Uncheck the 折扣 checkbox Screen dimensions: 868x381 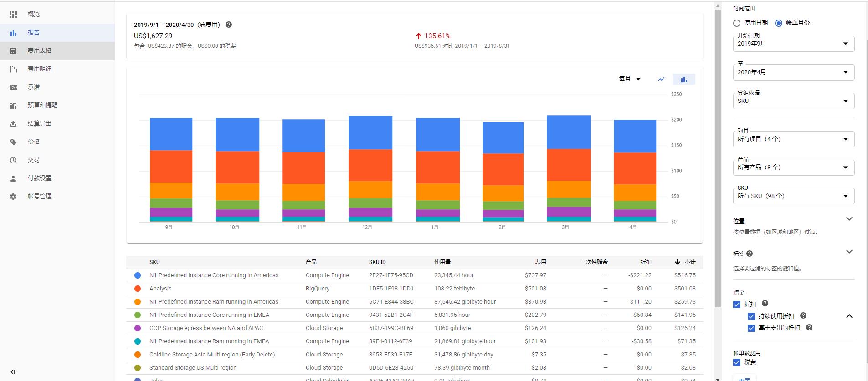737,304
